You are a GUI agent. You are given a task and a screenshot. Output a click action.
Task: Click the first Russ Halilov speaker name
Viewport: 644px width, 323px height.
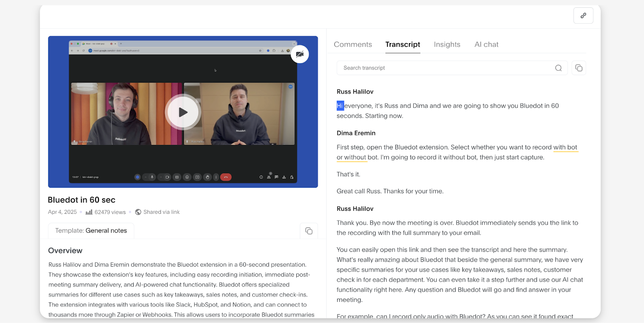coord(355,92)
